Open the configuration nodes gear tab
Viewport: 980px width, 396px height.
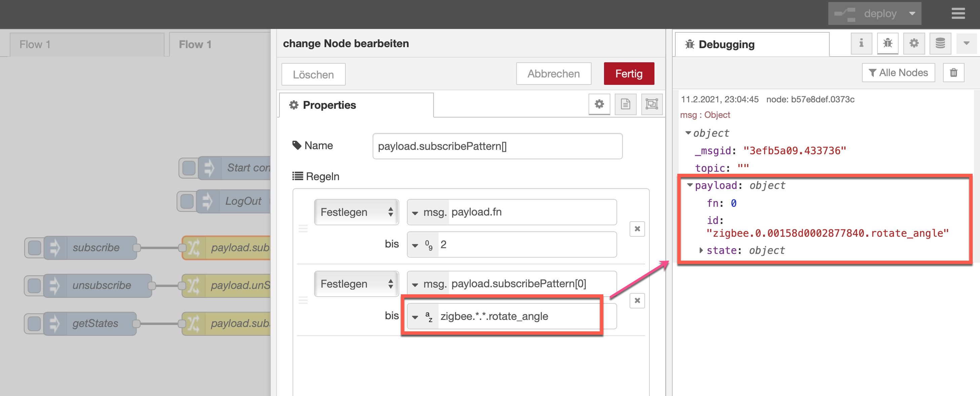pos(914,43)
